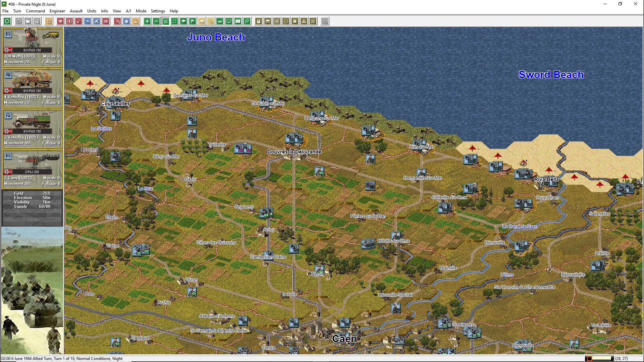Select the 3 Guns 2/PzJ.200 unit card
The width and height of the screenshot is (644, 362).
32,169
